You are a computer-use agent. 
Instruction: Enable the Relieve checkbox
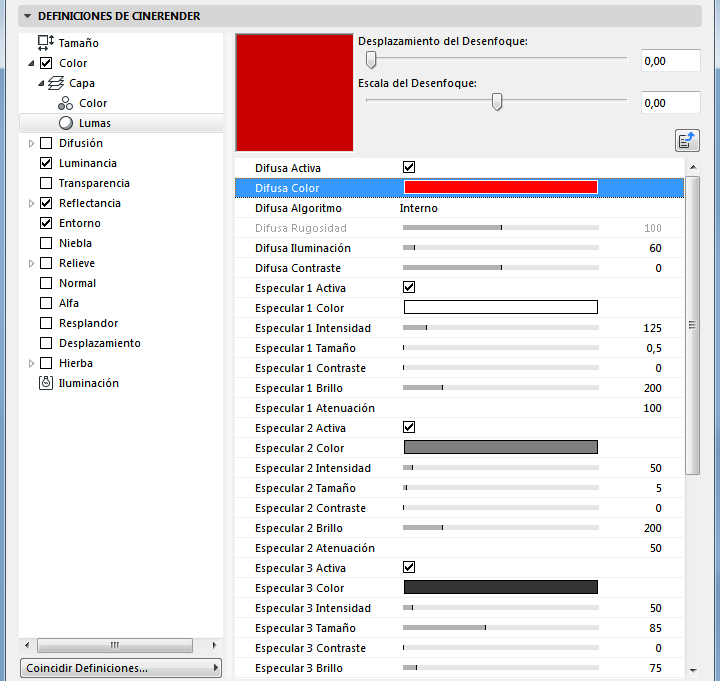[x=46, y=263]
